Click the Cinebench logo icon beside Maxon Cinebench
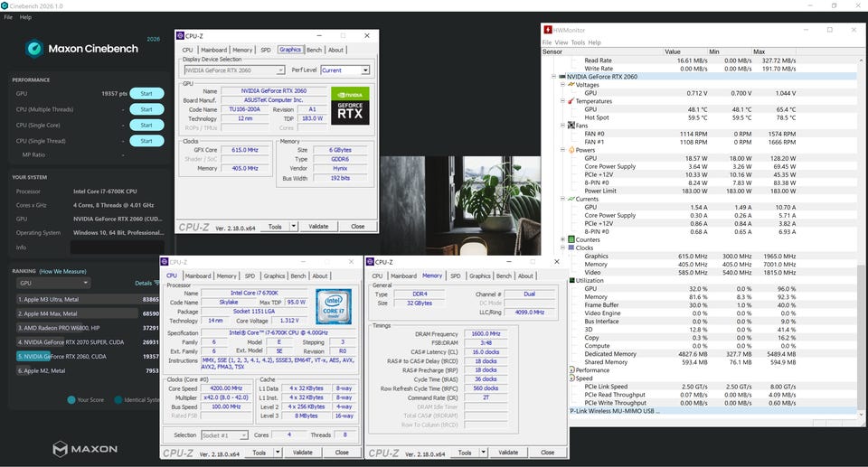Screen dimensions: 868x467 (34, 49)
